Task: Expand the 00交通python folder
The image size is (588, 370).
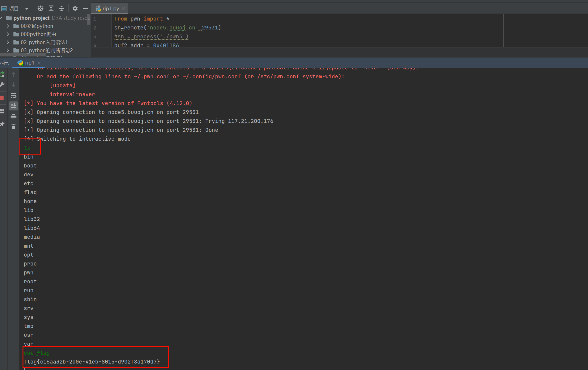Action: 8,26
